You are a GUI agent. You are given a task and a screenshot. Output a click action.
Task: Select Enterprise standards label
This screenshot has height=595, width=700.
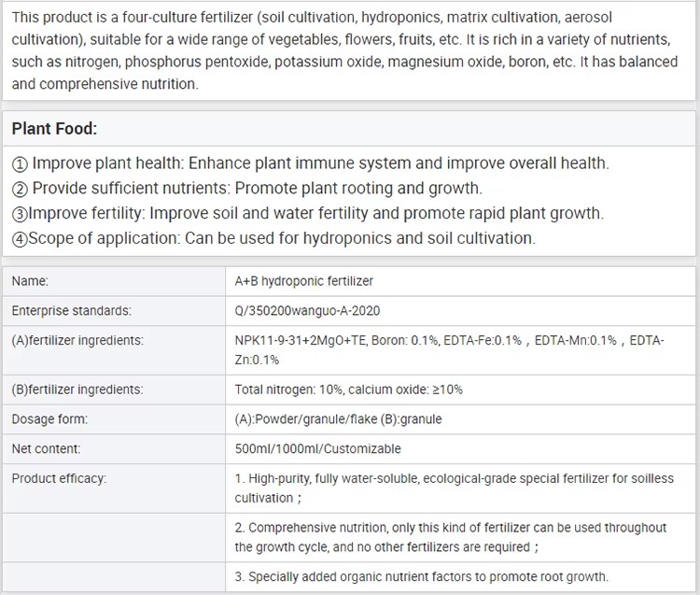tap(72, 311)
